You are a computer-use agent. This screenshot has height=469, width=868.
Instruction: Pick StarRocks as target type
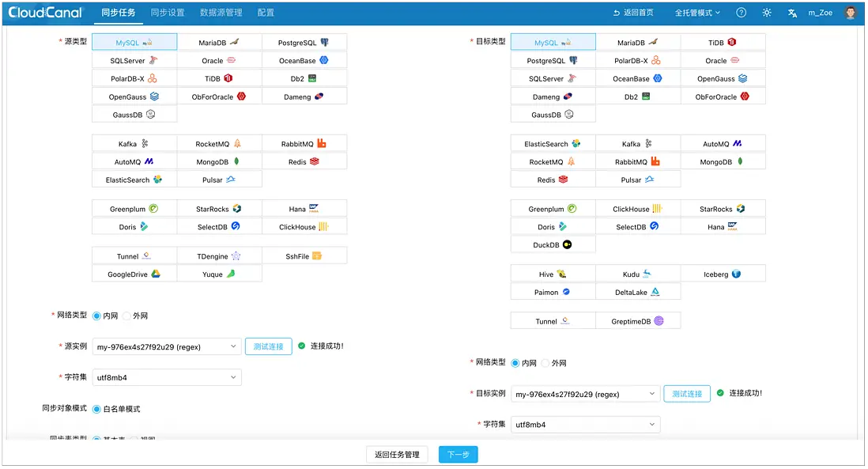pos(723,209)
